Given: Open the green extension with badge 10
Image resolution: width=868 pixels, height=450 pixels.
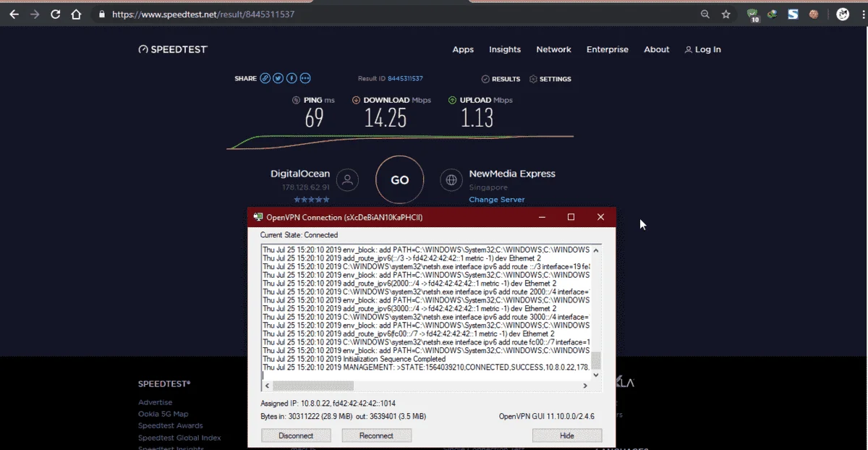Looking at the screenshot, I should (x=752, y=14).
